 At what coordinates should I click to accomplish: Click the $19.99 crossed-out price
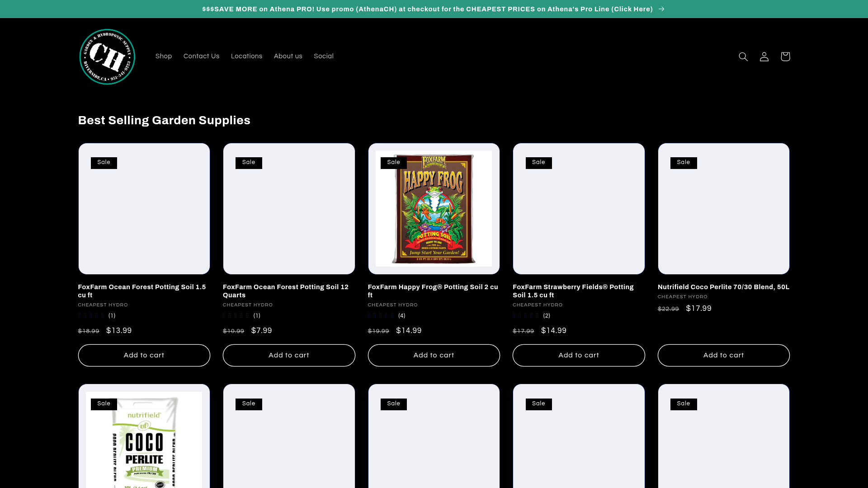[378, 331]
